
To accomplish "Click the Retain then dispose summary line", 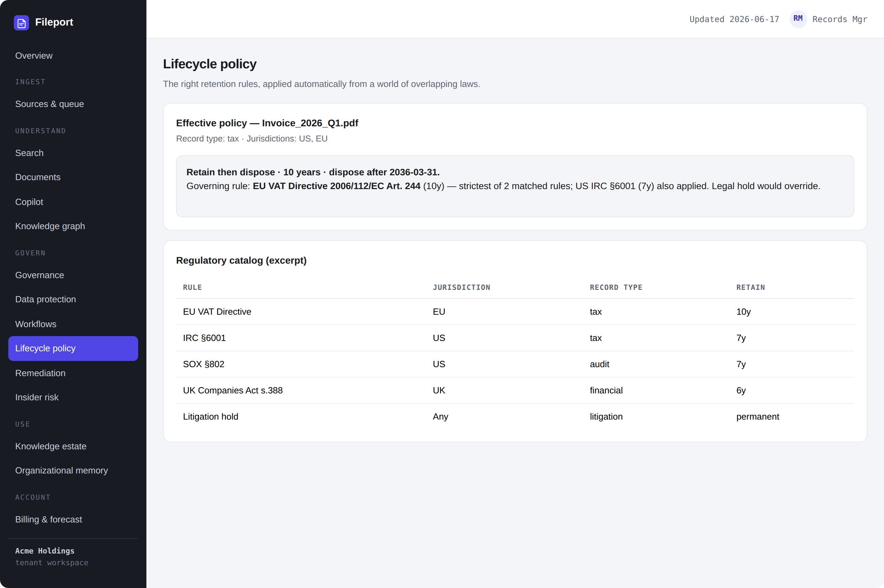I will 313,172.
